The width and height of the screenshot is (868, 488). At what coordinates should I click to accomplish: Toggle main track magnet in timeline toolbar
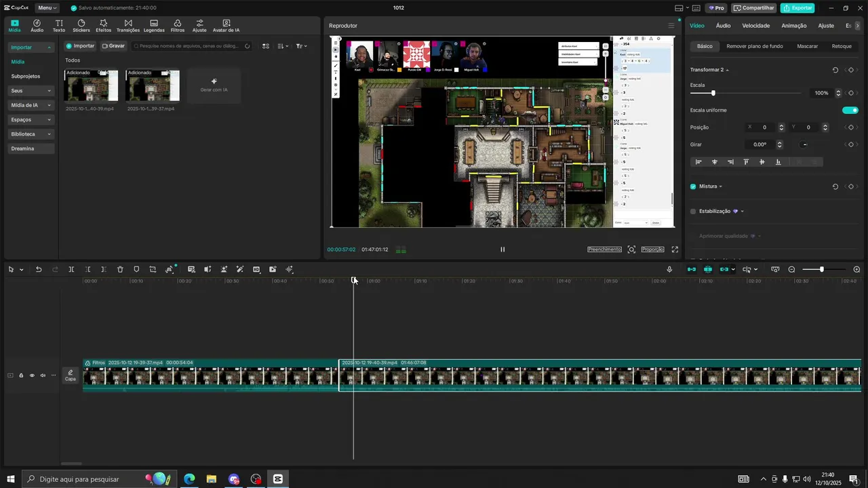pyautogui.click(x=692, y=269)
